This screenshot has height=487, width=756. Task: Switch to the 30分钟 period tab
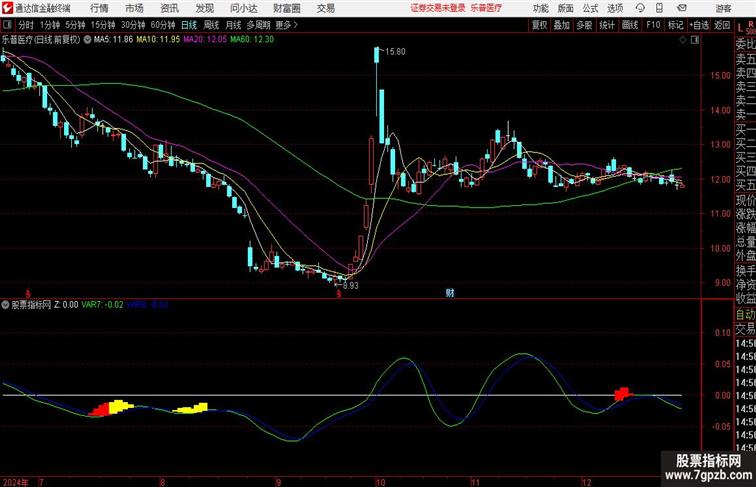pos(133,25)
